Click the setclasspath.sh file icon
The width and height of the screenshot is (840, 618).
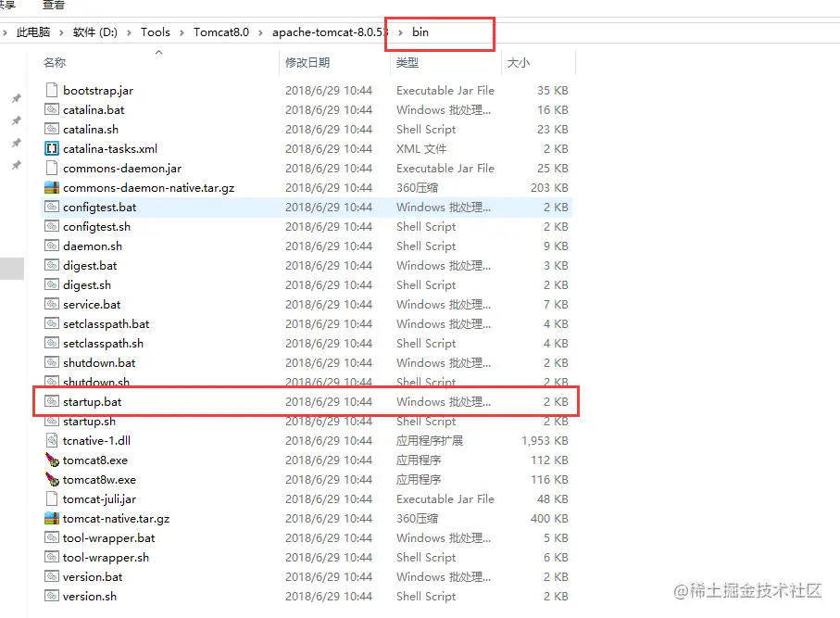(52, 343)
